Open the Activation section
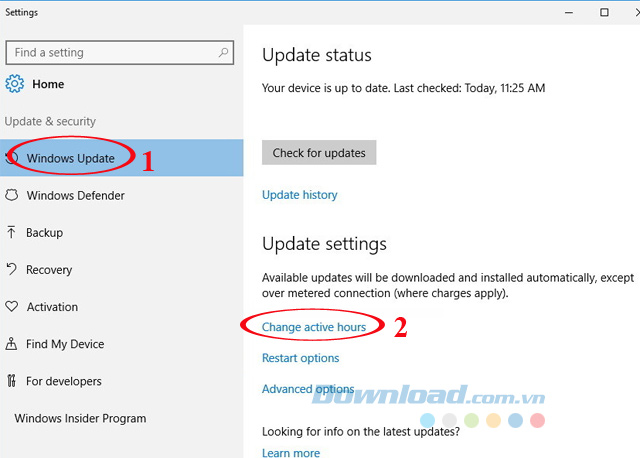640x458 pixels. (x=52, y=307)
